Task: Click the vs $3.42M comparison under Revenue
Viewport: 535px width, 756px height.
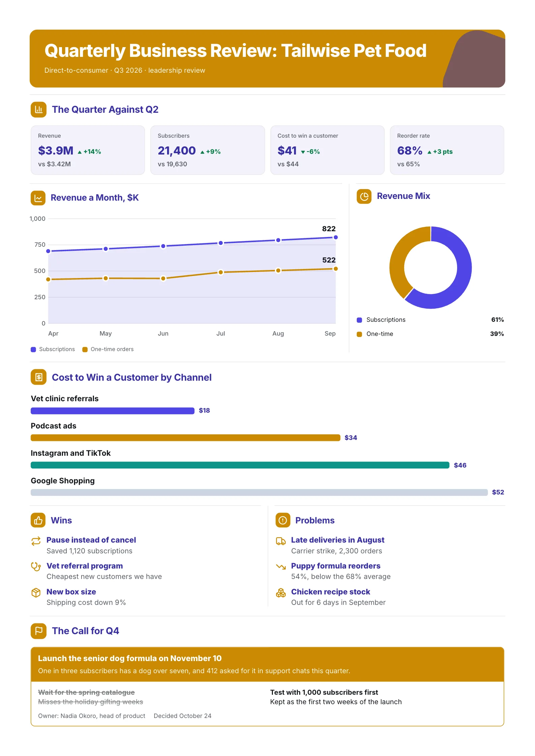Action: pos(54,164)
